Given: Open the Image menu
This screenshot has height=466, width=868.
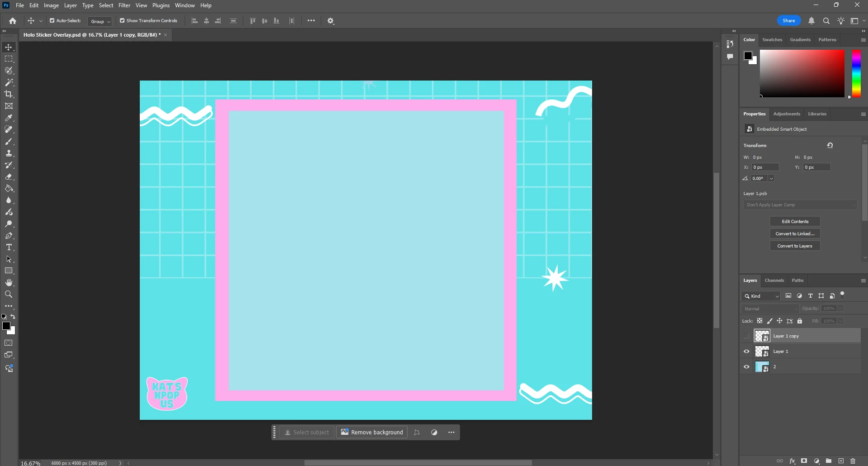Looking at the screenshot, I should (51, 5).
